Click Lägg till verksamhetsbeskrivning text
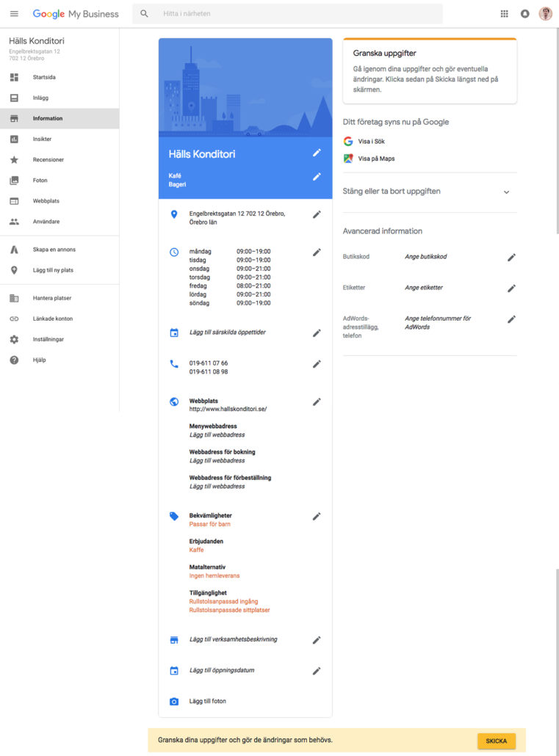The image size is (559, 756). (x=233, y=639)
